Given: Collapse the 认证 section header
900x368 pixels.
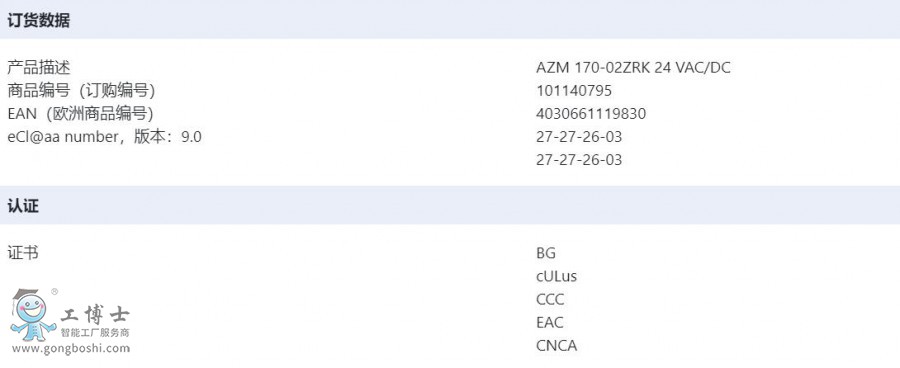Looking at the screenshot, I should pyautogui.click(x=23, y=206).
